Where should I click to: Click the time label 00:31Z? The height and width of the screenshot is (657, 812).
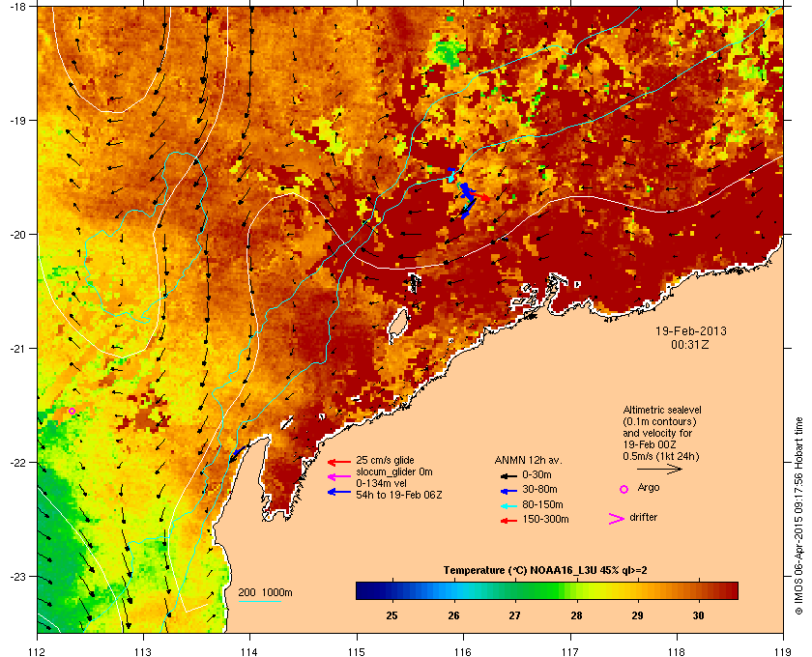[690, 344]
